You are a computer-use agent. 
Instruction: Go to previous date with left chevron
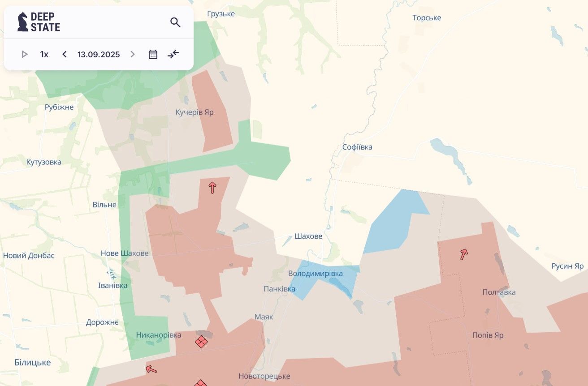click(x=65, y=55)
